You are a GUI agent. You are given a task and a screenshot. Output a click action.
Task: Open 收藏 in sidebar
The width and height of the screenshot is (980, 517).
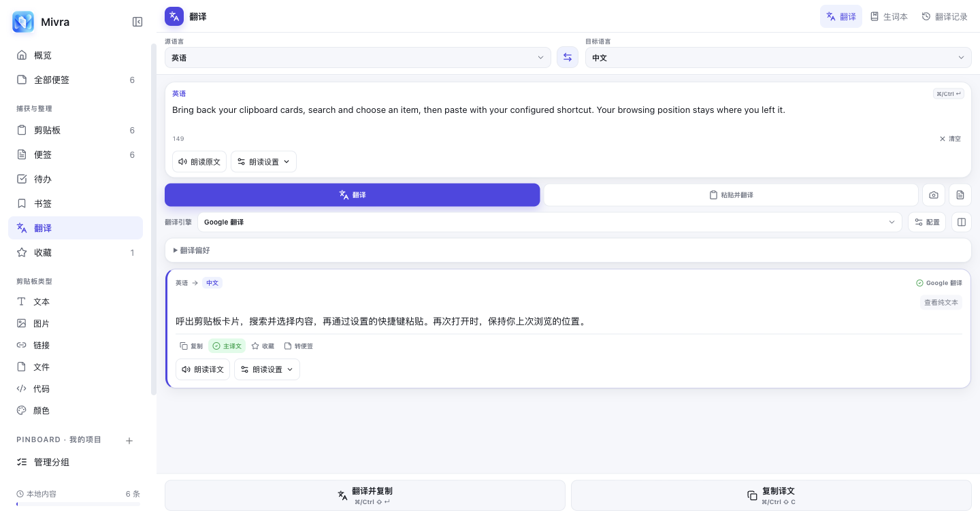click(76, 252)
